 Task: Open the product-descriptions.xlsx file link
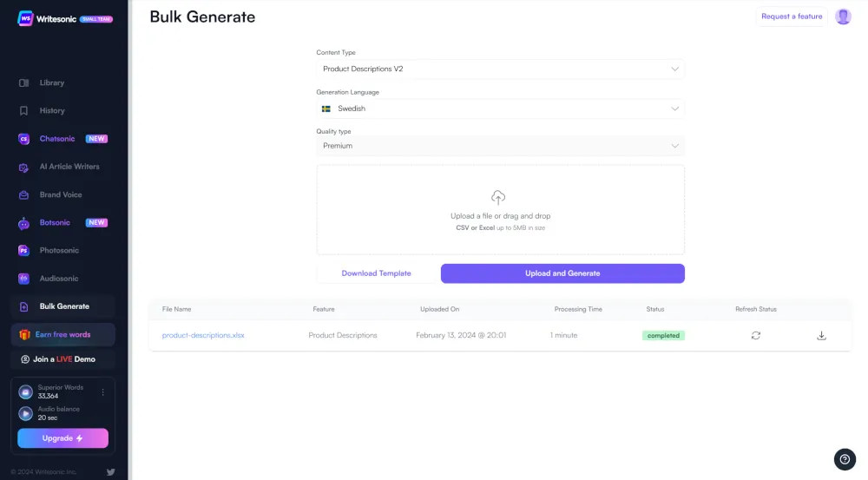[203, 335]
